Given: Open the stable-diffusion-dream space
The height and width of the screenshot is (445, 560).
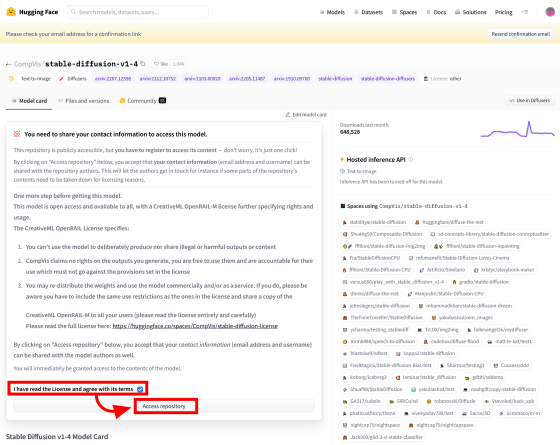Looking at the screenshot, I should (465, 306).
